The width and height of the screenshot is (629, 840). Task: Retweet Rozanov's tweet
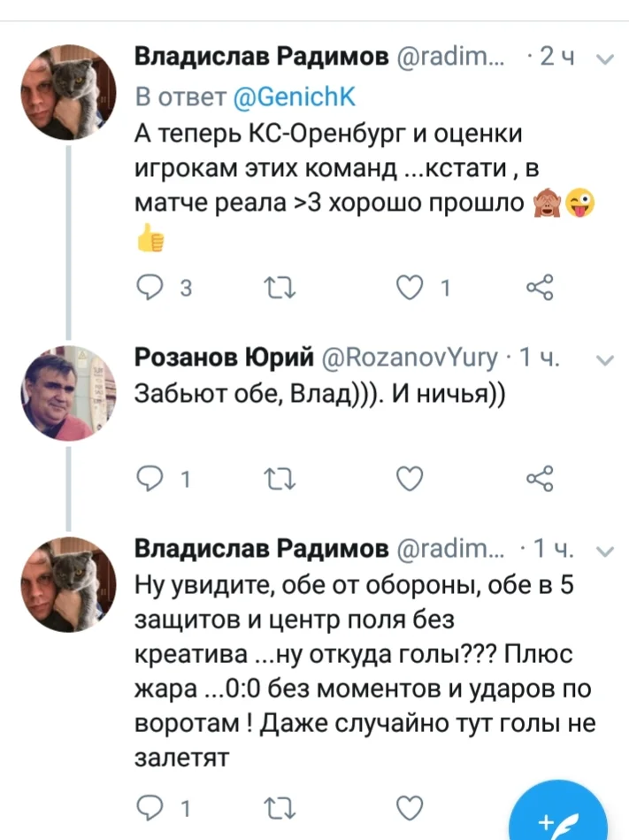(280, 478)
